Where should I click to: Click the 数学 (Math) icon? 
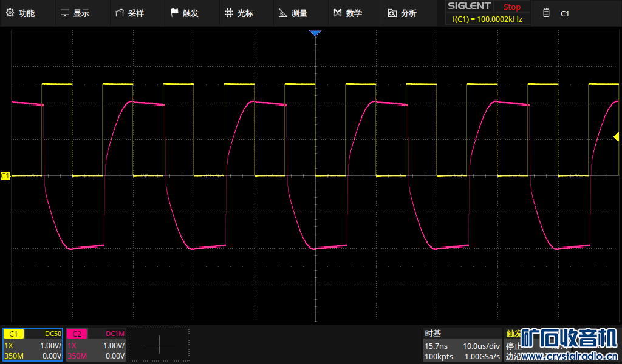(338, 13)
